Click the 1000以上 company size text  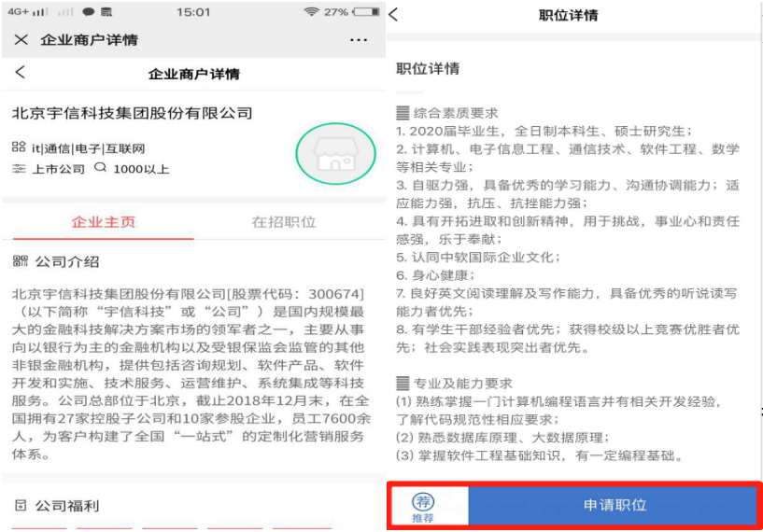click(141, 169)
